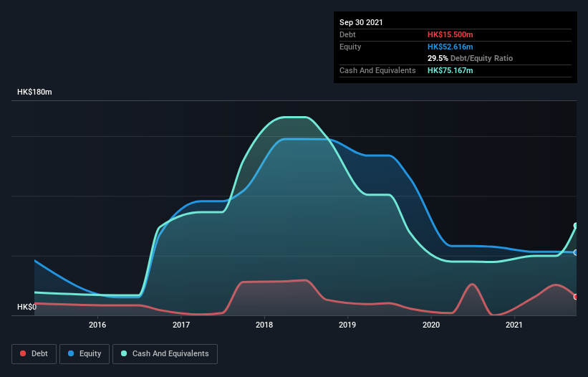This screenshot has width=588, height=377.
Task: Click the 2020 x-axis label
Action: pyautogui.click(x=431, y=325)
